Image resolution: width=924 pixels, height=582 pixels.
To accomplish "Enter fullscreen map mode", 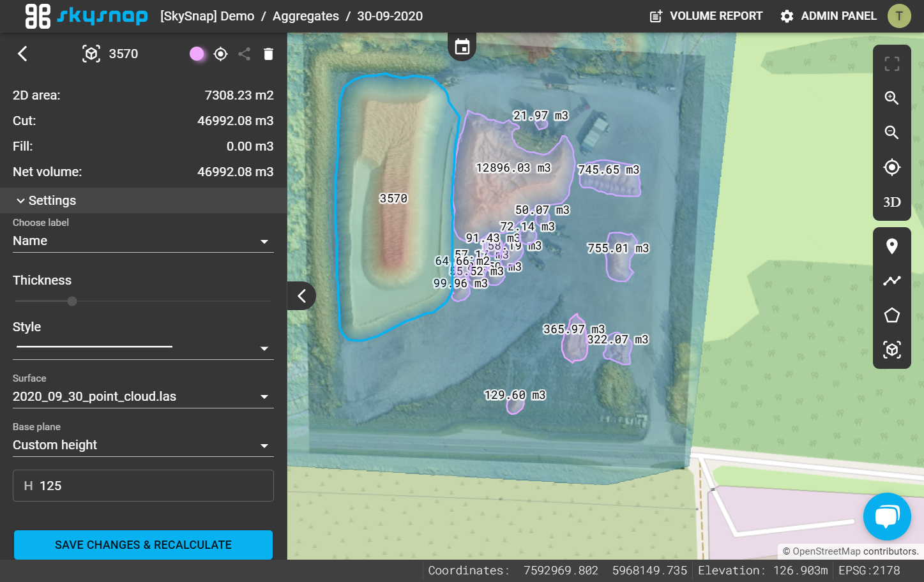I will pyautogui.click(x=892, y=64).
